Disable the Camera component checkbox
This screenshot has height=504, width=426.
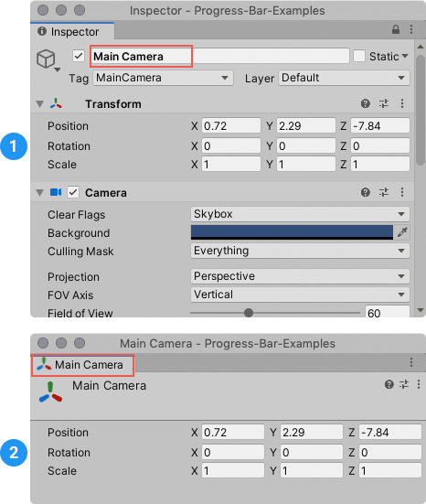point(73,192)
